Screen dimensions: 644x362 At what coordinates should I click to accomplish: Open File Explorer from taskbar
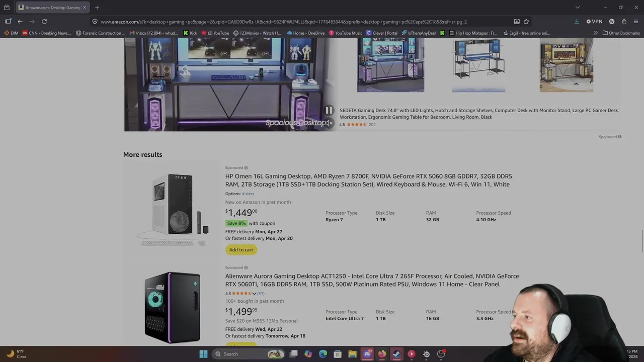coord(352,354)
